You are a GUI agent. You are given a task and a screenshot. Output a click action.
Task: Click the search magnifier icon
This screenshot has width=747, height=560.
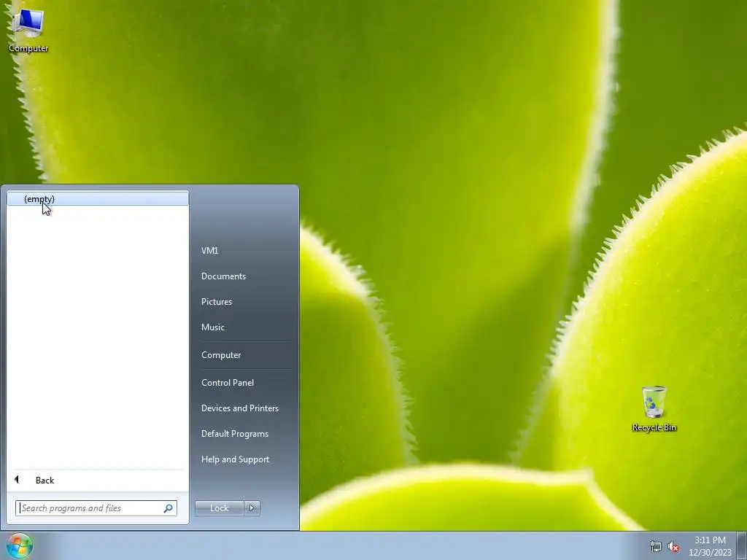tap(168, 508)
